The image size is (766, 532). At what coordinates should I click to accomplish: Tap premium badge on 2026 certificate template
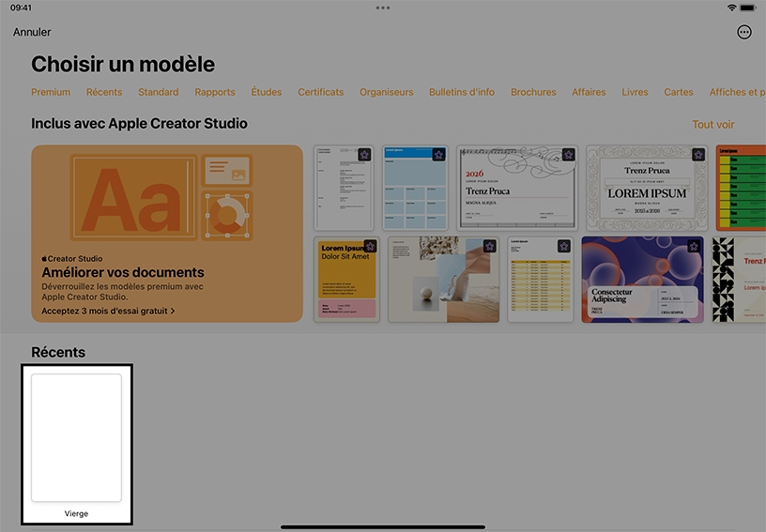[568, 155]
